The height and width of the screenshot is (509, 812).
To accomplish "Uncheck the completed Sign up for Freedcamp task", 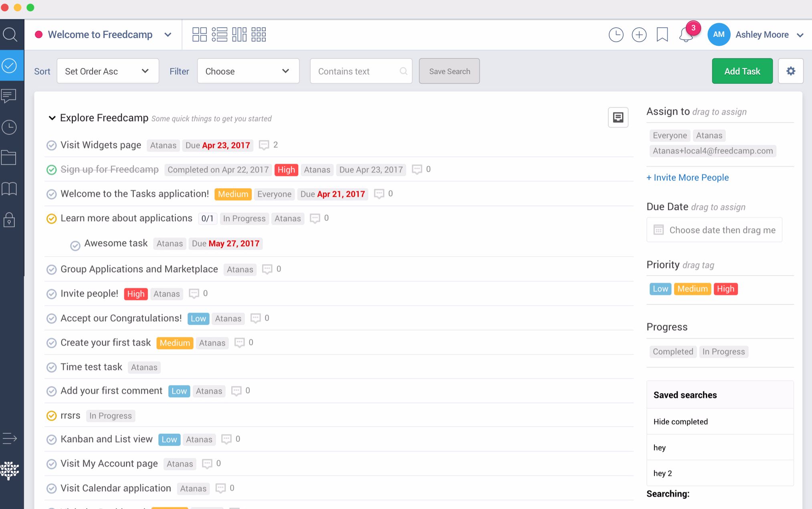I will [51, 170].
